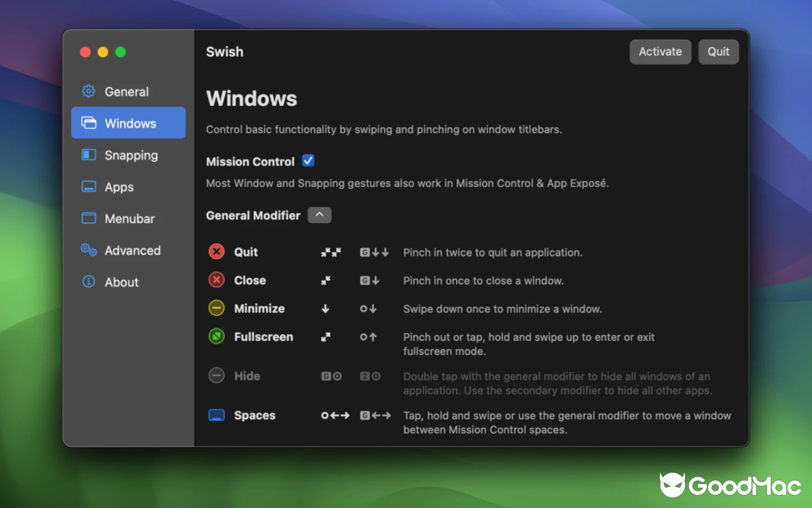Viewport: 812px width, 508px height.
Task: Open the General Modifier chevron dropdown
Action: pos(319,215)
